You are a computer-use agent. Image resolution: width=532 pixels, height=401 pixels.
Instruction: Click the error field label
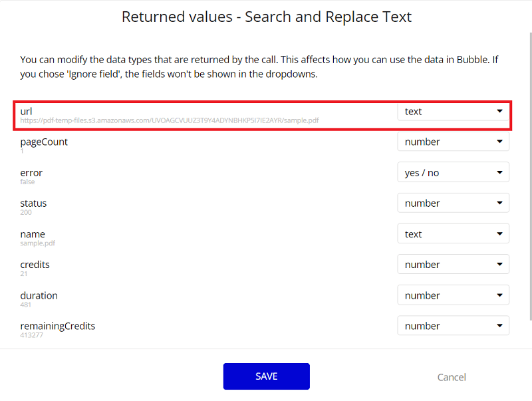point(31,173)
